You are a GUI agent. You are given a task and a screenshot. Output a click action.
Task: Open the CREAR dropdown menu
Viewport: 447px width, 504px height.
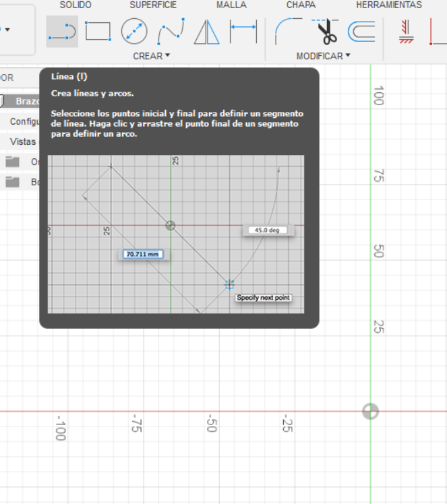coord(151,56)
